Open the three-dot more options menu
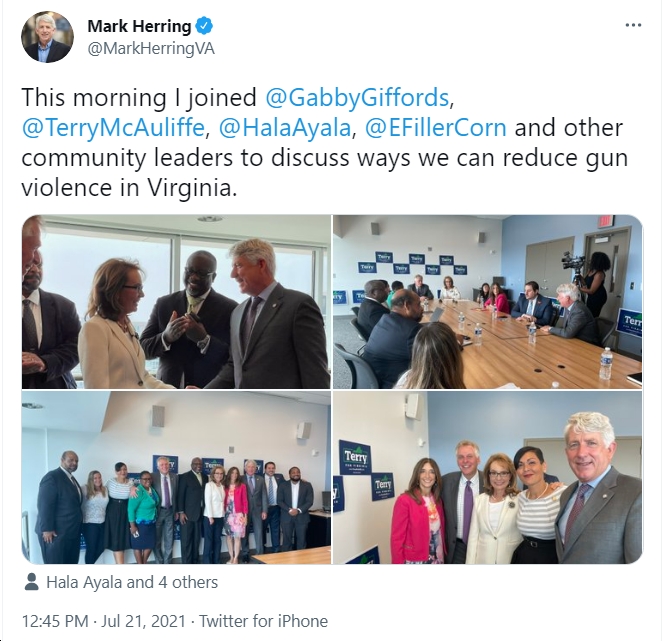666x641 pixels. (x=633, y=25)
